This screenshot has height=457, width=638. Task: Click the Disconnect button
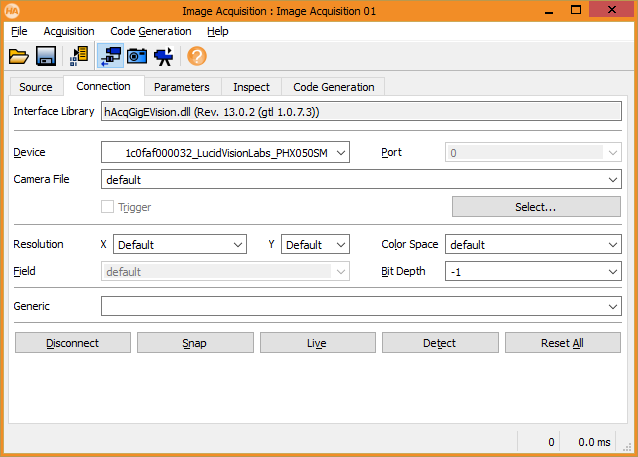pos(73,343)
